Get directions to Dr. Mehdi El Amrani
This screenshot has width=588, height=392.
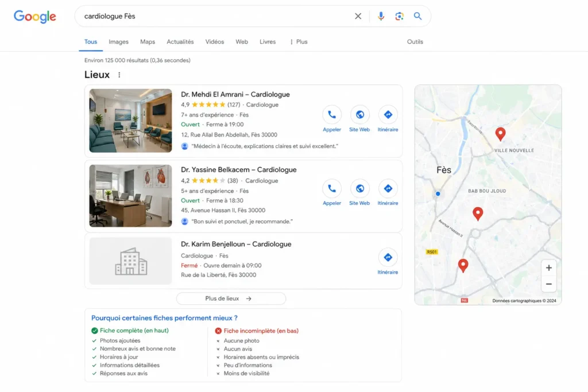[388, 119]
